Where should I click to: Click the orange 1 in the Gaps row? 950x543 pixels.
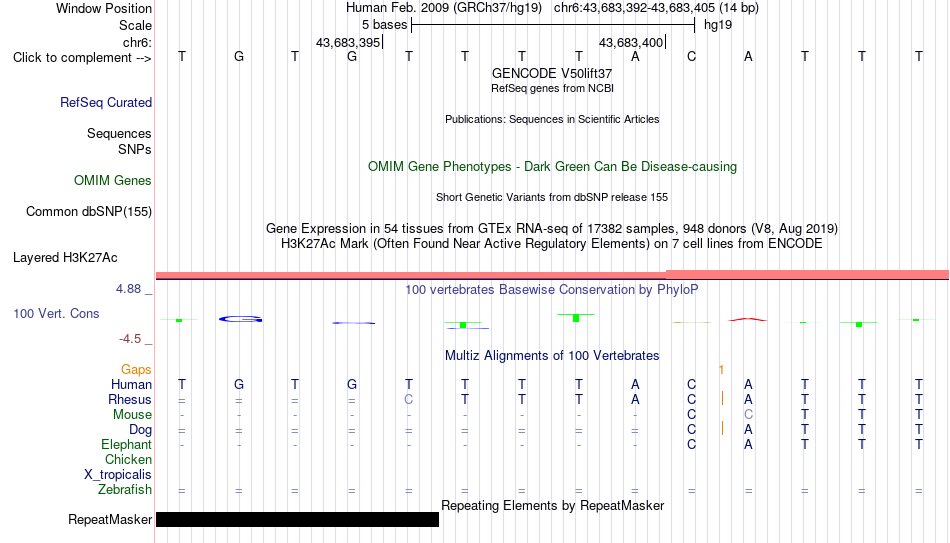721,370
